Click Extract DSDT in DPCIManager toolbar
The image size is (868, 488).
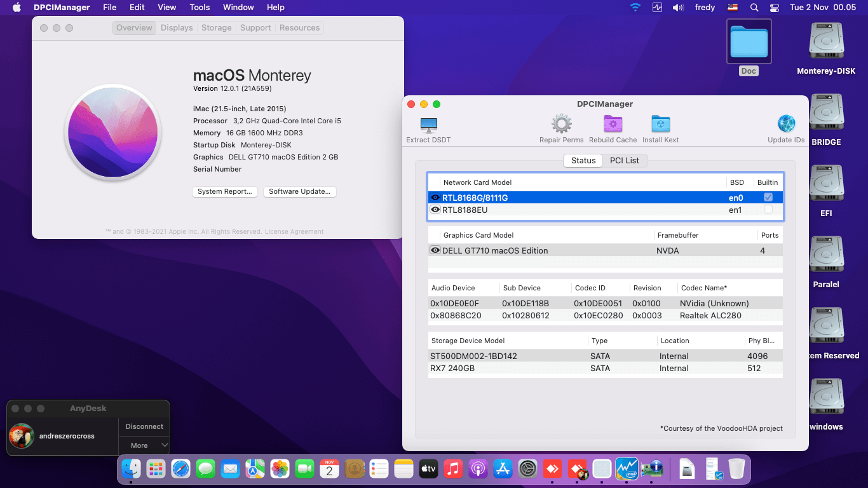428,129
